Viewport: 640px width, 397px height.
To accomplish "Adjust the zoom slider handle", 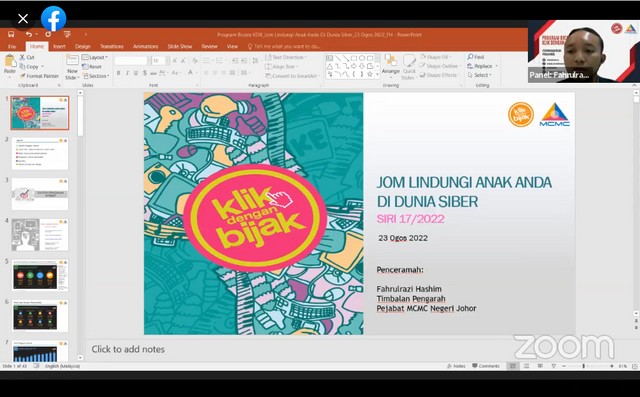I will tap(584, 366).
